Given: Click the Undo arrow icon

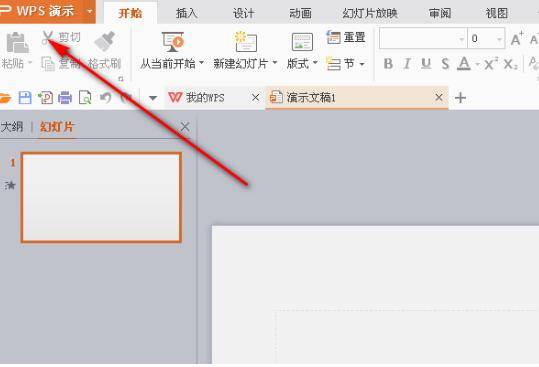Looking at the screenshot, I should pos(105,98).
